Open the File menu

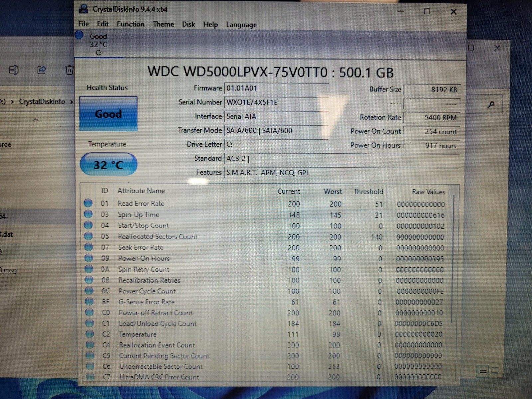point(83,24)
